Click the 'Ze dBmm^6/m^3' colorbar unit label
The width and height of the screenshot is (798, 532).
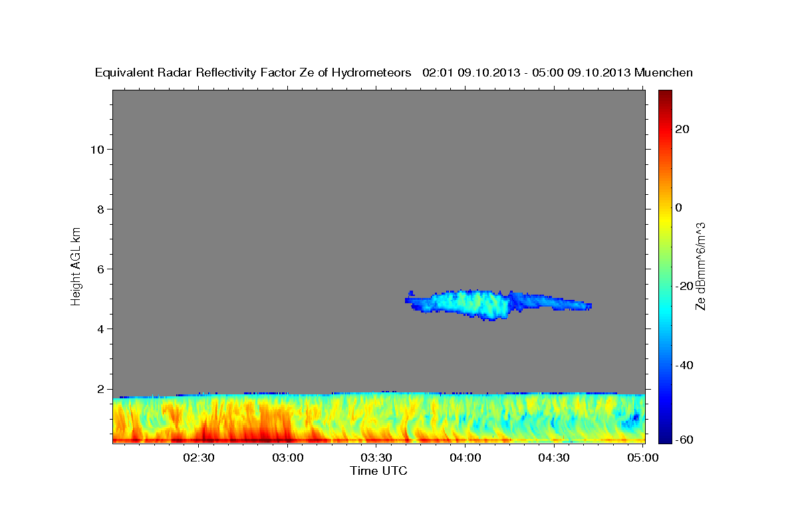coord(700,266)
